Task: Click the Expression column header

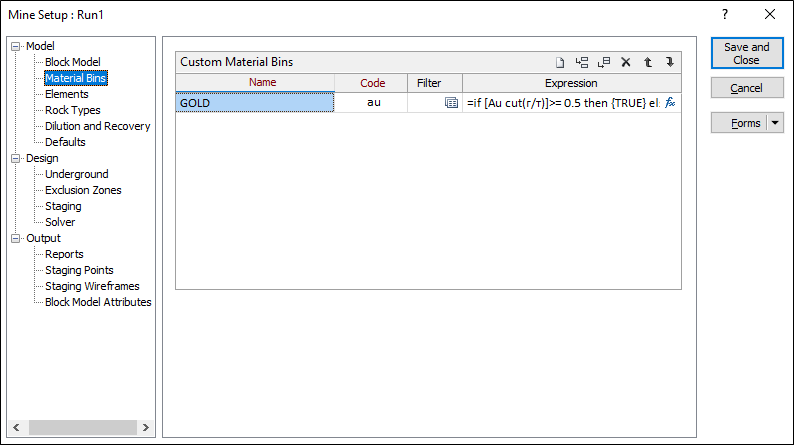Action: [572, 83]
